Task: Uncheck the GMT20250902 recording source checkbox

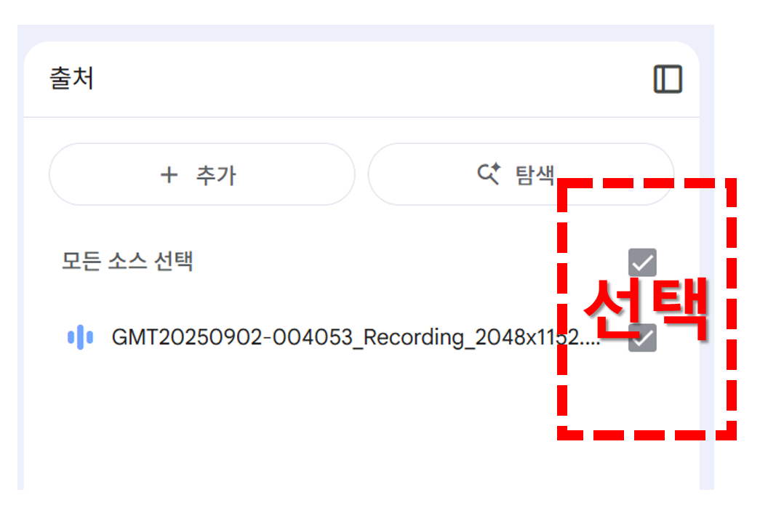Action: click(642, 338)
